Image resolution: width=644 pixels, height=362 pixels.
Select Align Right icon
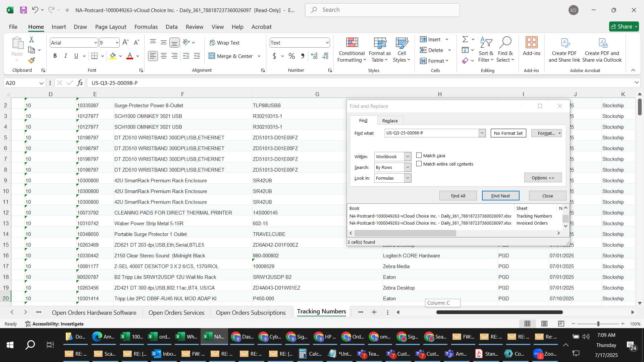click(x=174, y=56)
